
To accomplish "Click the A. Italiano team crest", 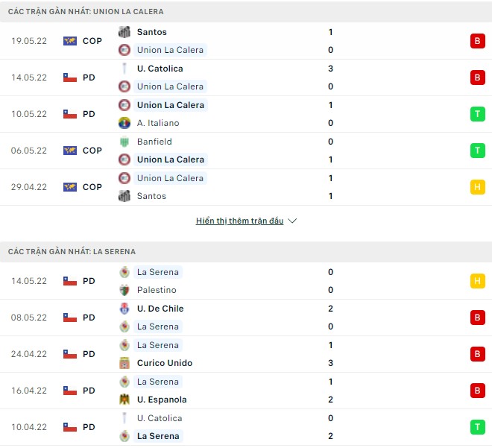I will tap(124, 123).
